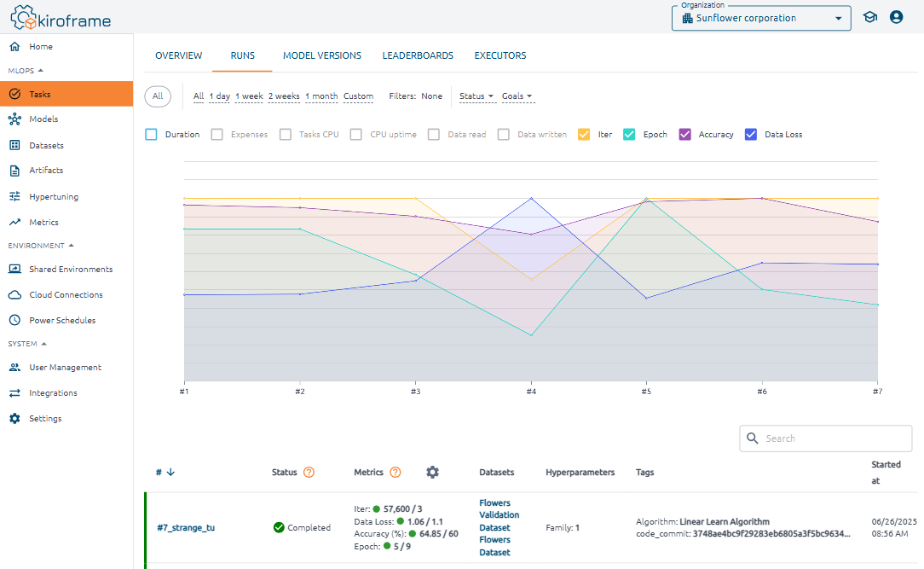Screen dimensions: 924x569
Task: Toggle the Data Loss checkbox
Action: pos(751,135)
